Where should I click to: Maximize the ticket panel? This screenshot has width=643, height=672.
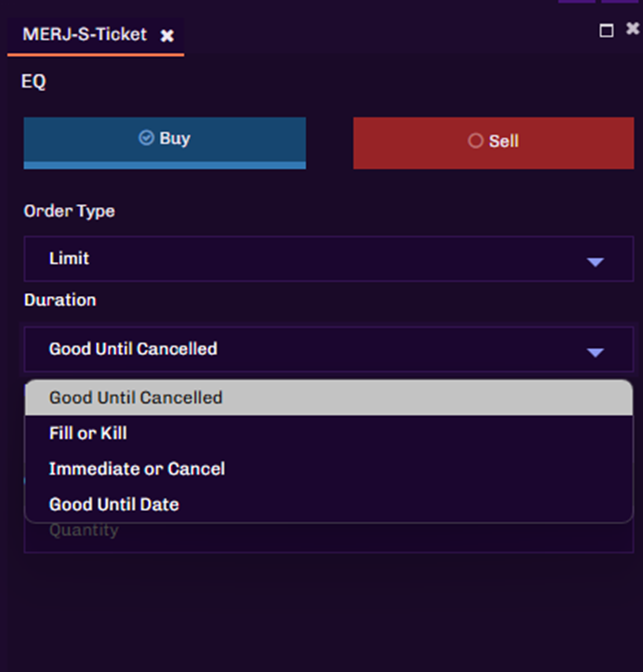pyautogui.click(x=607, y=30)
